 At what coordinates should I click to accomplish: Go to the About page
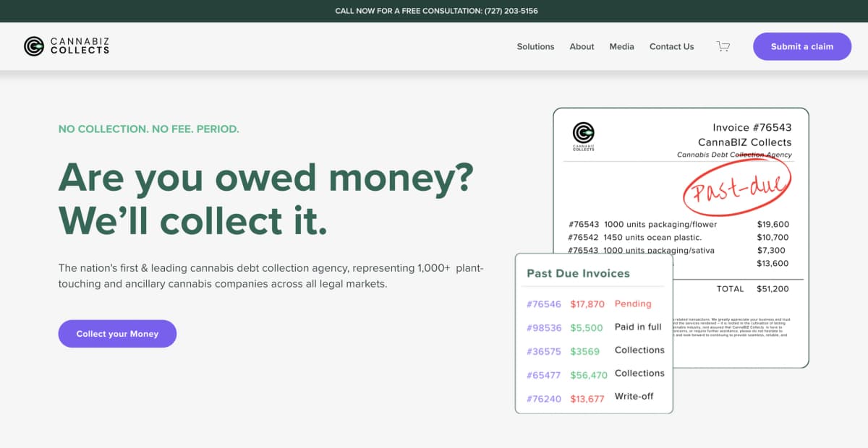(582, 46)
